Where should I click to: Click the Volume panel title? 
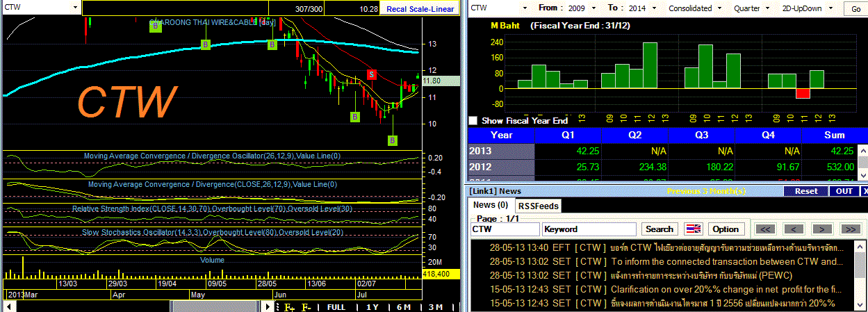[x=212, y=260]
